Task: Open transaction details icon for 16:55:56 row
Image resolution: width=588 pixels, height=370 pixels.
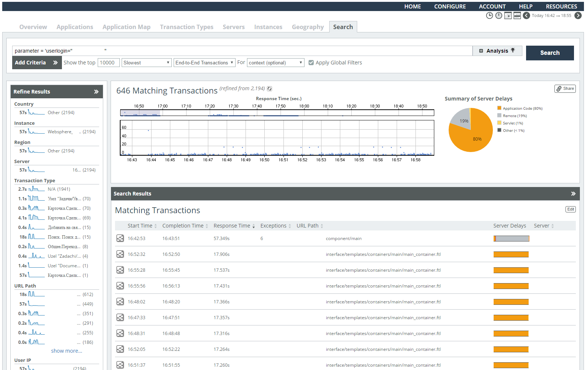Action: pyautogui.click(x=120, y=286)
